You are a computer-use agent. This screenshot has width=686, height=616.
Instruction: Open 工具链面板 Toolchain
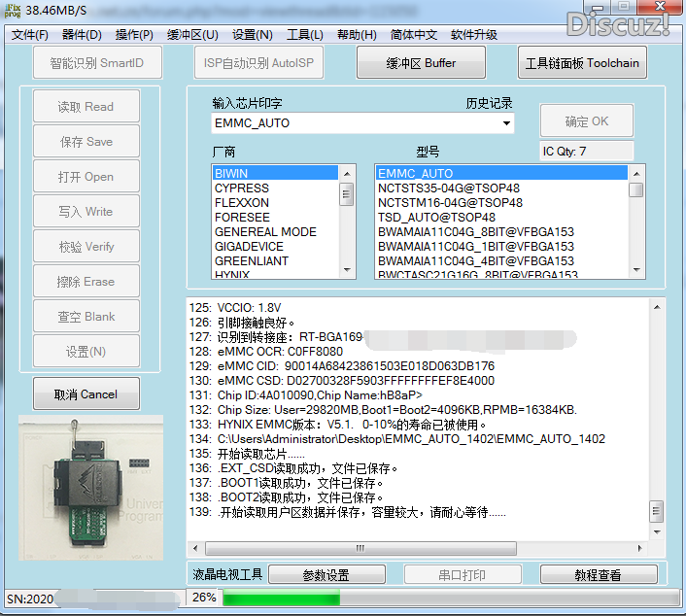[x=582, y=62]
